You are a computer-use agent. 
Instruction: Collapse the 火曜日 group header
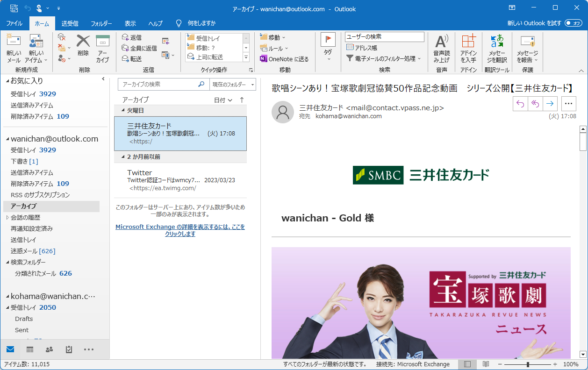(x=123, y=110)
